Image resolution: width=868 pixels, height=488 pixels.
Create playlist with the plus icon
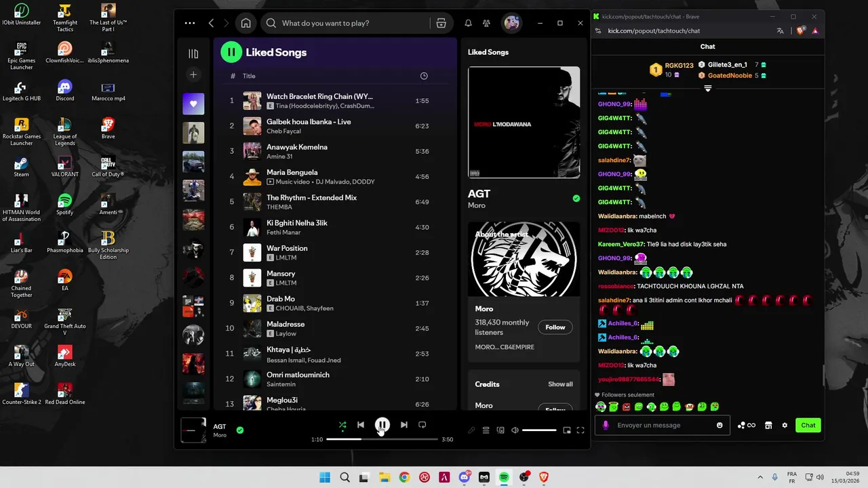pyautogui.click(x=193, y=75)
